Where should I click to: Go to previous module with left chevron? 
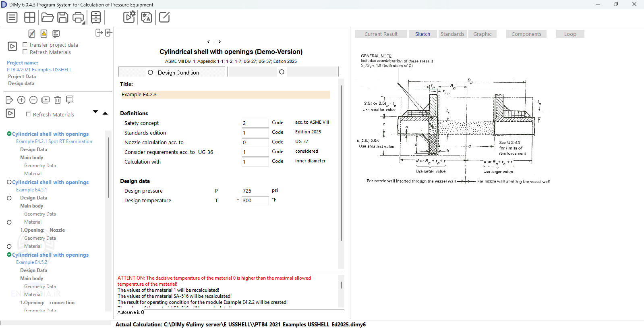[x=208, y=42]
